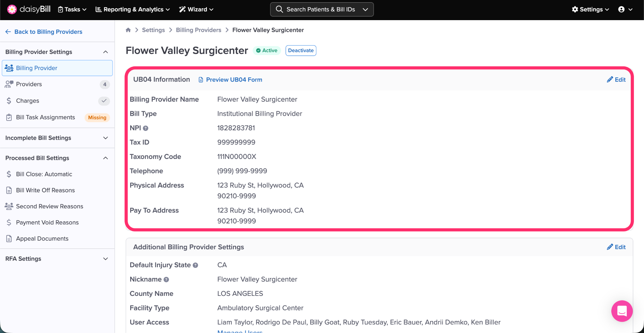Click the Nickname help question icon

coord(166,279)
